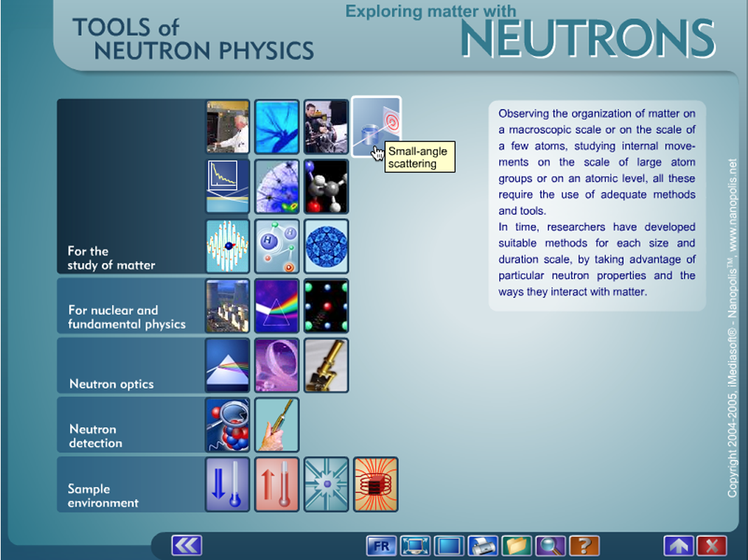Click the printer icon in bottom toolbar
The width and height of the screenshot is (748, 560).
pyautogui.click(x=483, y=546)
